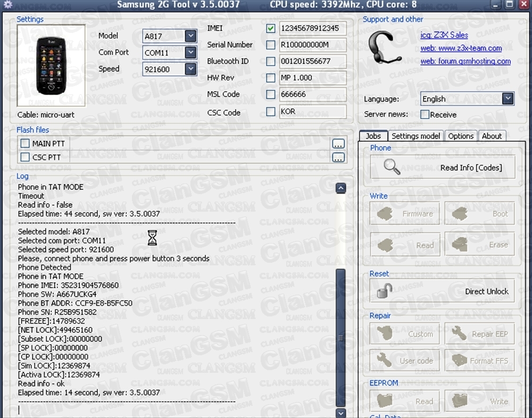Click the log scrollbar up arrow
This screenshot has width=532, height=418.
[x=340, y=188]
